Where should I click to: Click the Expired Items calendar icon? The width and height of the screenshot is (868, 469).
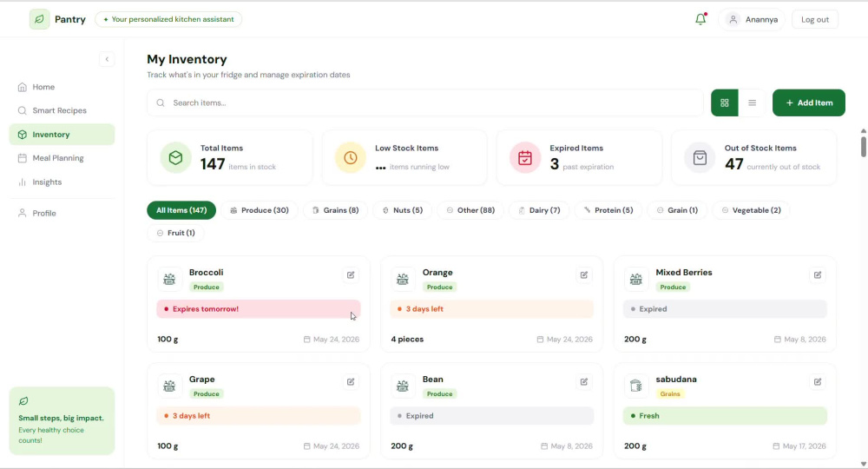[525, 158]
